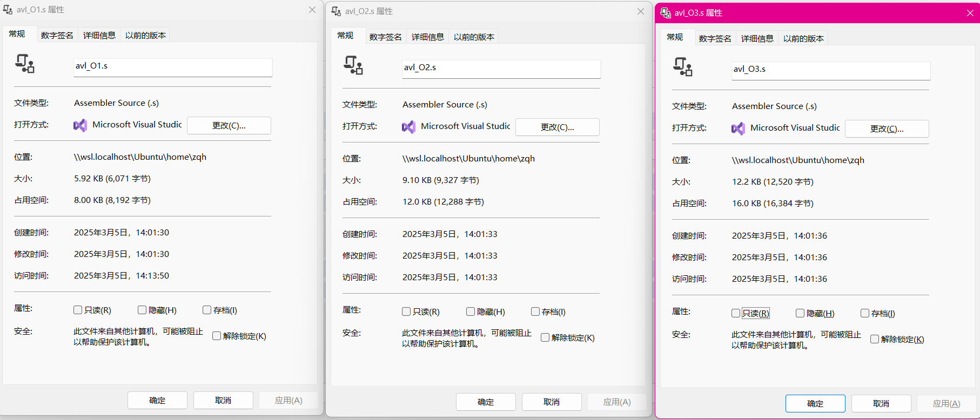The height and width of the screenshot is (420, 980).
Task: Click title bar icon of avl_O1.s 属性 window
Action: point(8,10)
